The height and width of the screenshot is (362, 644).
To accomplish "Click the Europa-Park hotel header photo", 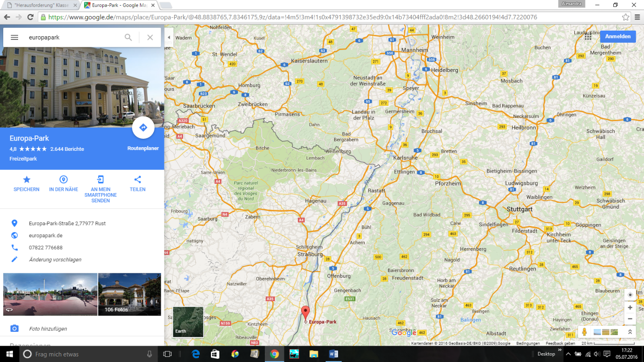I will 82,87.
